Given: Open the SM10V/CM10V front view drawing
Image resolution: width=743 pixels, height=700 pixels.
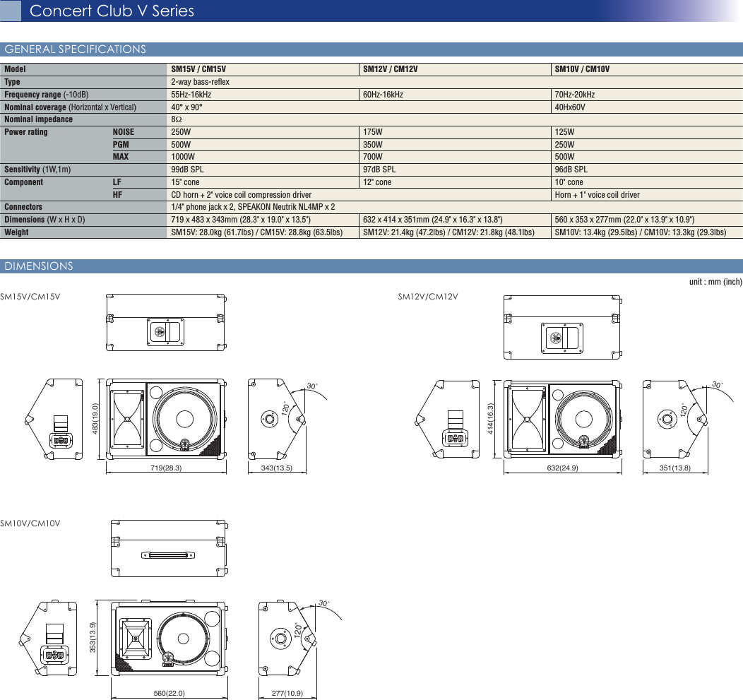Looking at the screenshot, I should (170, 639).
